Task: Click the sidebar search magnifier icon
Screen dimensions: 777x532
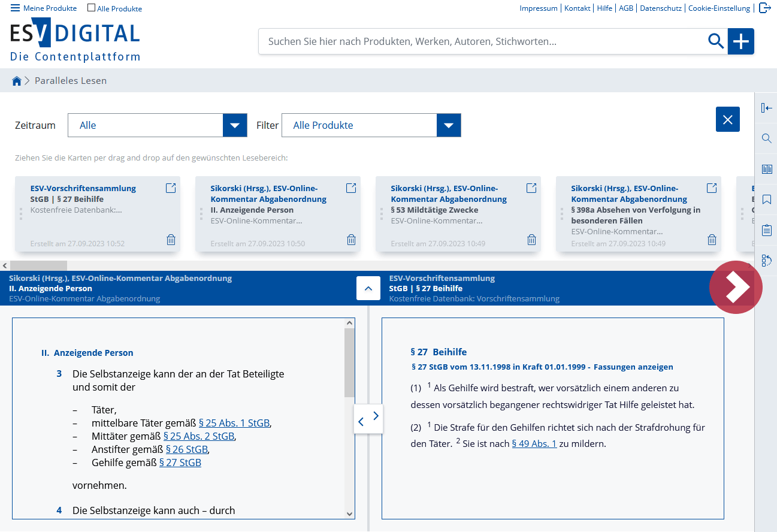Action: tap(766, 138)
